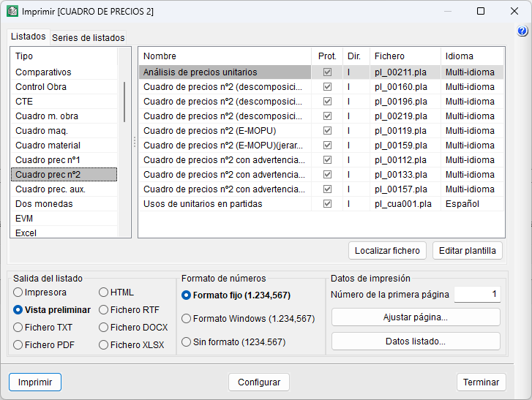This screenshot has height=400, width=532.
Task: Select Formato Windows number format
Action: 187,319
